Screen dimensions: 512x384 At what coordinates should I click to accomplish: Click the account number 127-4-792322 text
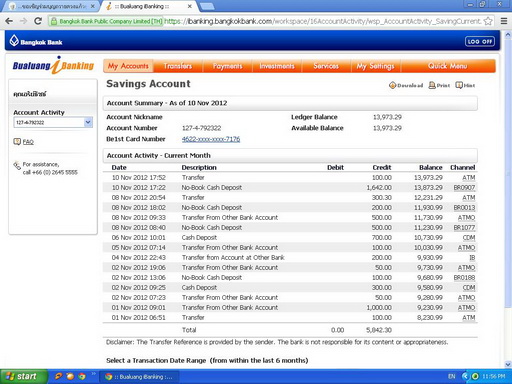click(x=201, y=128)
